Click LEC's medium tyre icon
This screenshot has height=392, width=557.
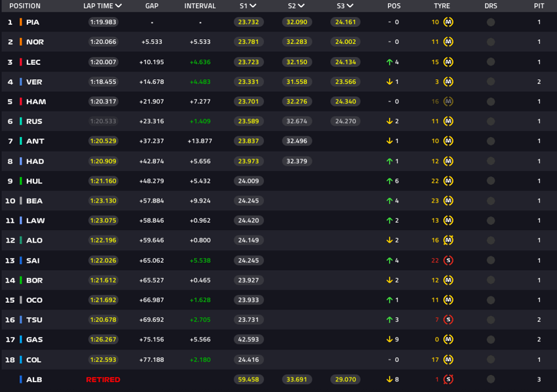[448, 62]
